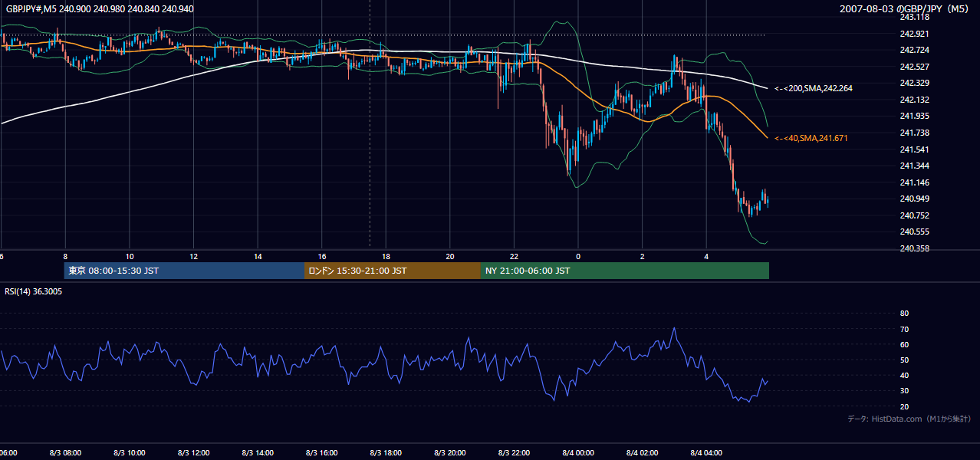Screen dimensions: 980x460
Task: Click price axis value 240.949
Action: tap(914, 199)
